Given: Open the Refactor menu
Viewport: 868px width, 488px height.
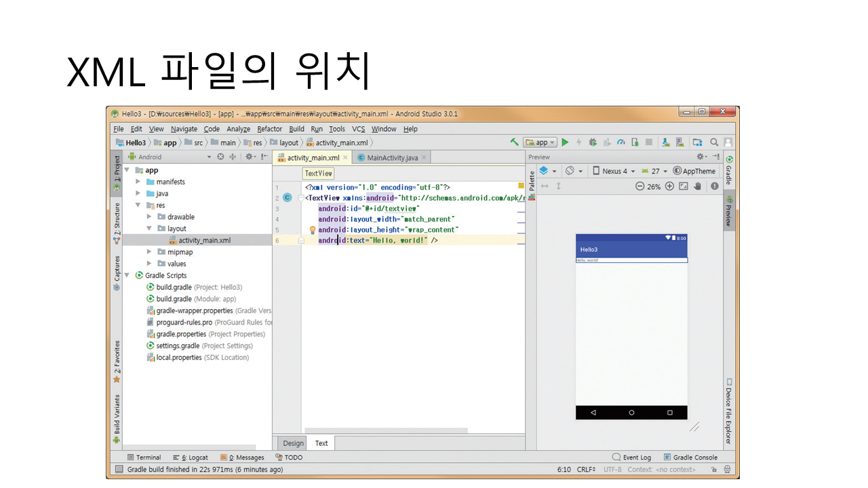Looking at the screenshot, I should coord(269,129).
